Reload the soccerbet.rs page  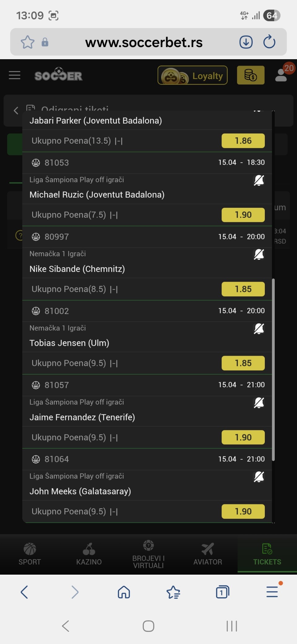click(x=269, y=42)
